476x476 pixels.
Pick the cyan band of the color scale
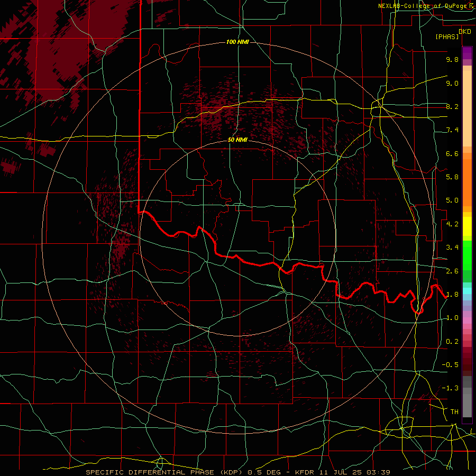[x=467, y=291]
